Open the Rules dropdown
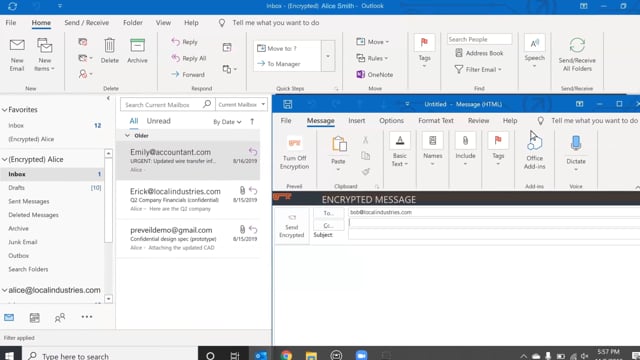The height and width of the screenshot is (360, 640). (x=372, y=58)
